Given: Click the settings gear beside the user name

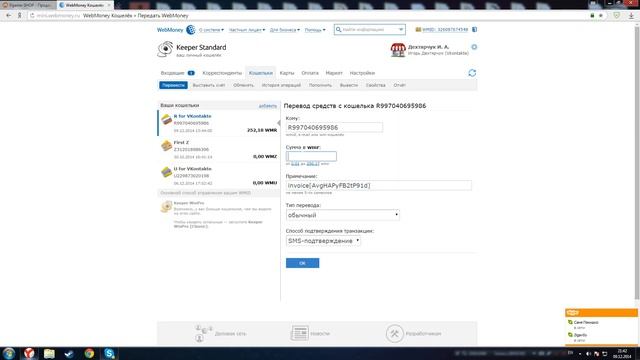Looking at the screenshot, I should pyautogui.click(x=474, y=47).
